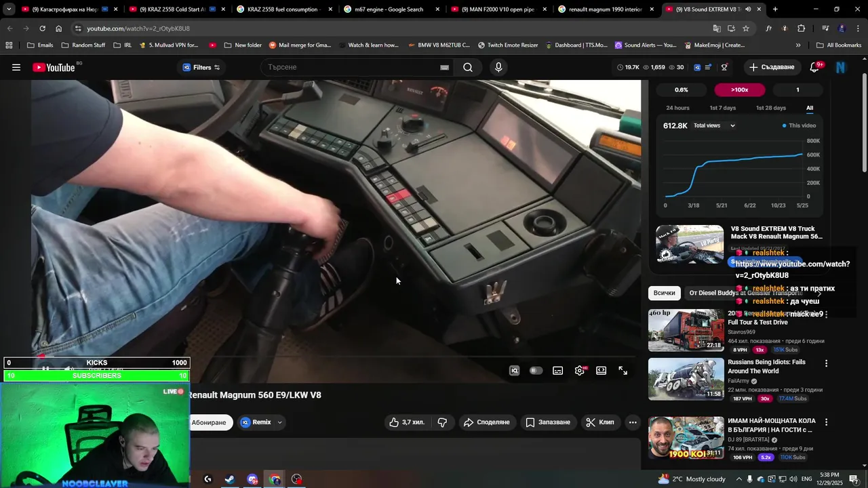Open the Filters dropdown
The width and height of the screenshot is (868, 488).
tap(201, 67)
